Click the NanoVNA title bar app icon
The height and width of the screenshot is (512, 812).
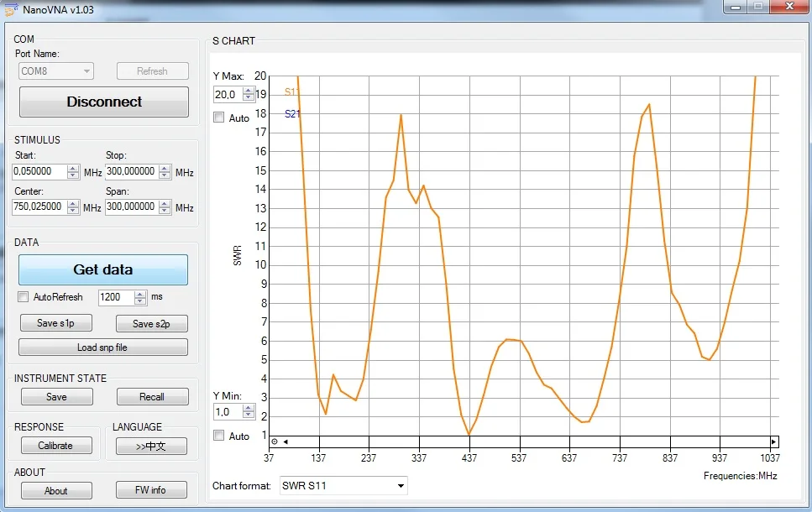pyautogui.click(x=11, y=10)
